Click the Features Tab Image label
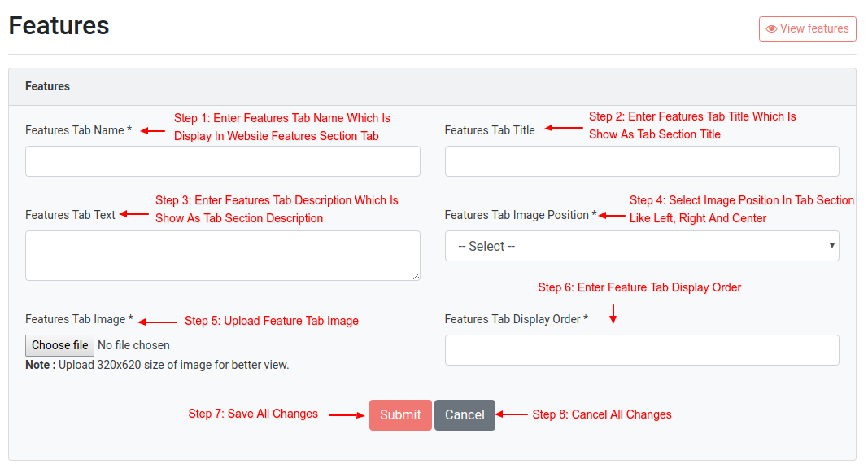 [x=79, y=319]
